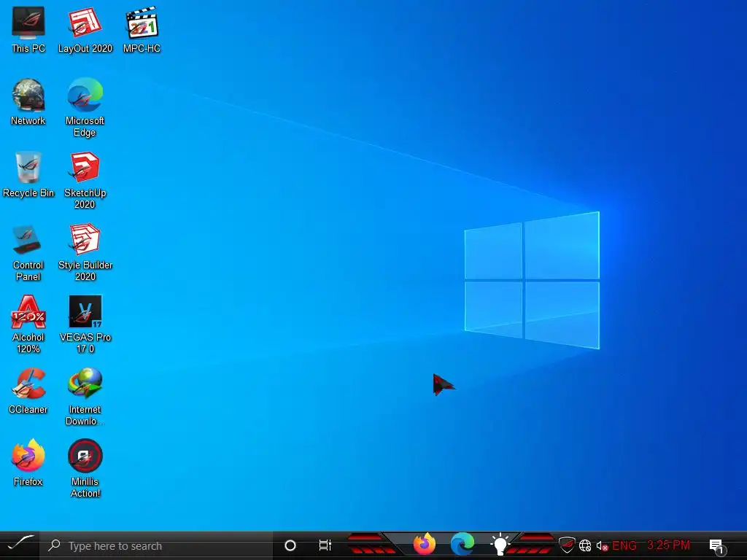The image size is (747, 560).
Task: Switch the ENG input language indicator
Action: point(624,545)
